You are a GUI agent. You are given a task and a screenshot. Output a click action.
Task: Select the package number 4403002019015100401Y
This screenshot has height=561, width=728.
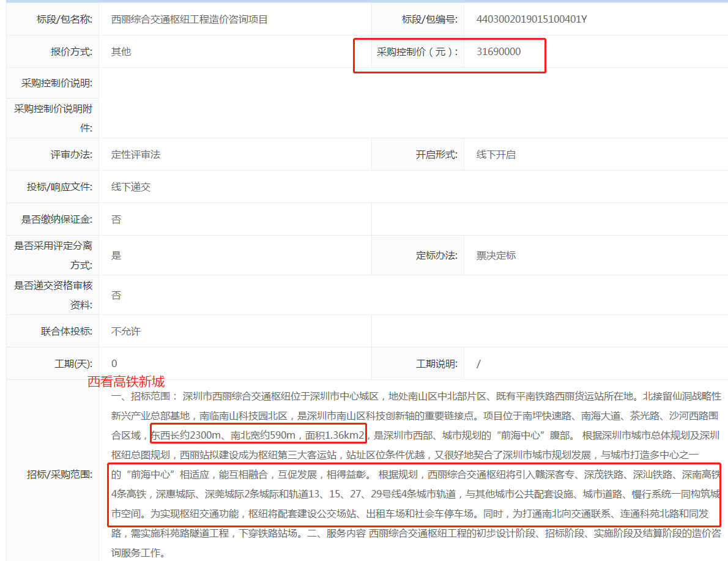click(532, 20)
